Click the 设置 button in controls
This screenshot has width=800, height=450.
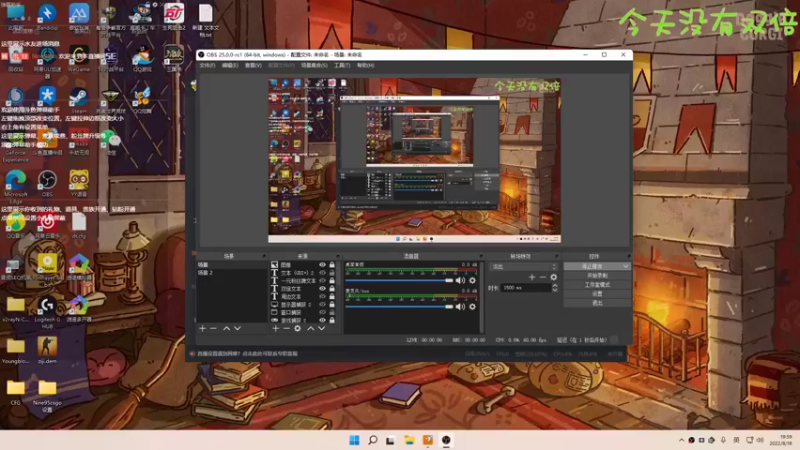coord(597,294)
